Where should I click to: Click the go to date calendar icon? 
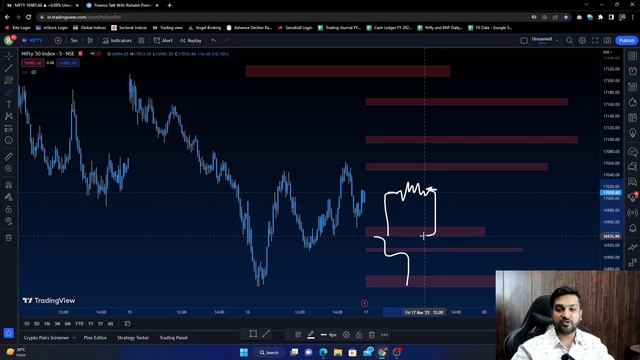pyautogui.click(x=127, y=324)
